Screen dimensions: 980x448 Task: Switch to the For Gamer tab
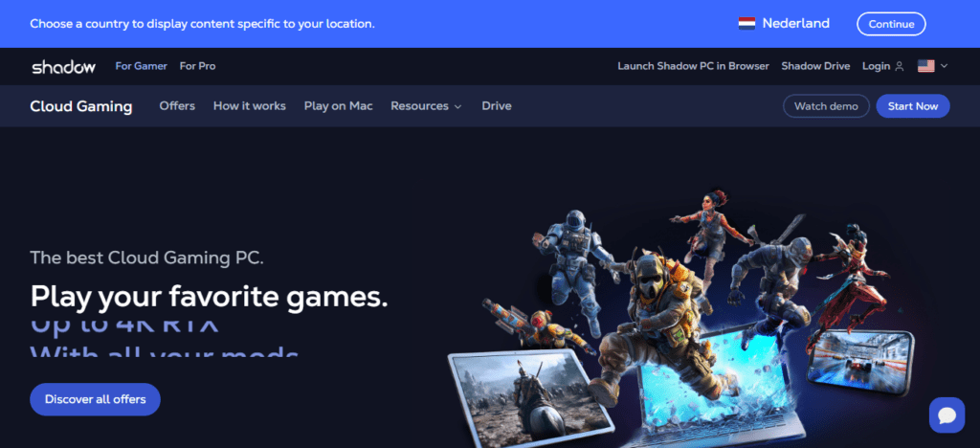pos(142,66)
